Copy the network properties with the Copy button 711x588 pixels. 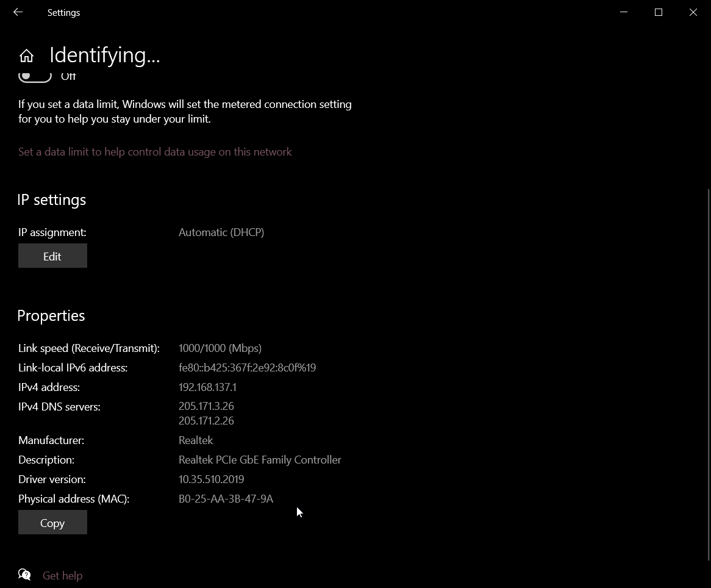[x=52, y=523]
